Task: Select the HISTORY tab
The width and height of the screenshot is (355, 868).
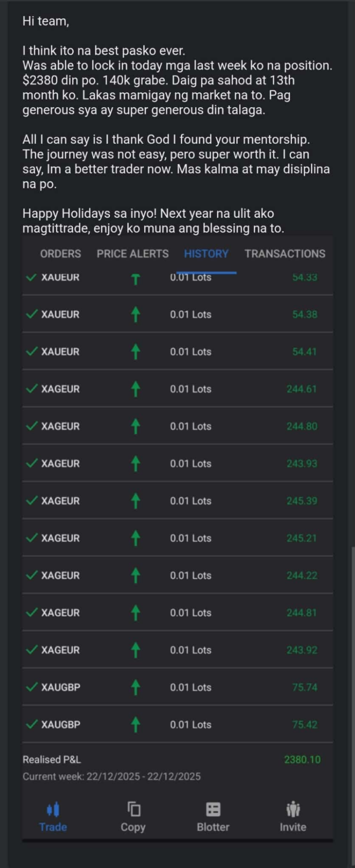Action: coord(206,253)
